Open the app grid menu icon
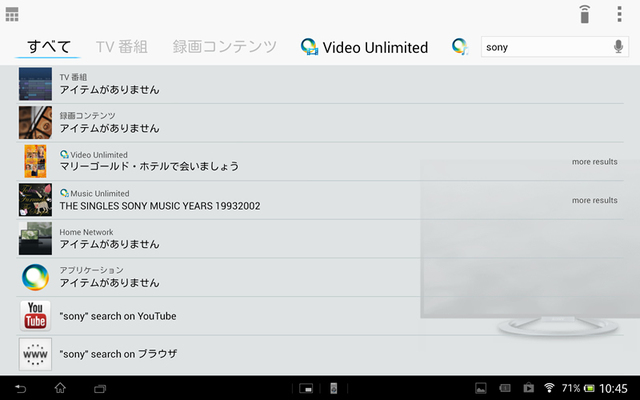640x400 pixels. pos(12,15)
